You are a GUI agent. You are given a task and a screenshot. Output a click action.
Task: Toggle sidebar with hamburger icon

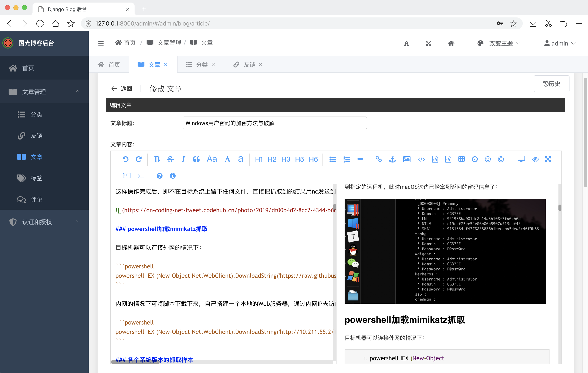101,43
